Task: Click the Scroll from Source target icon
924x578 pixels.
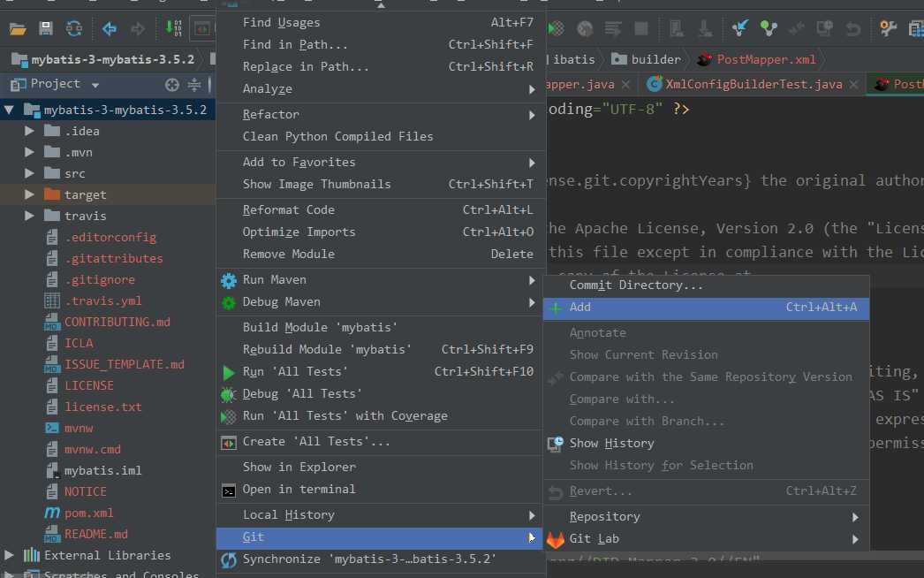Action: click(x=172, y=85)
